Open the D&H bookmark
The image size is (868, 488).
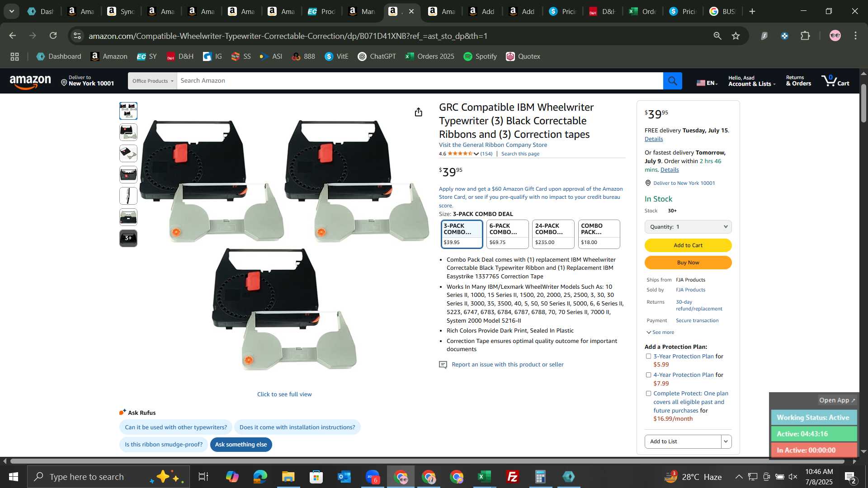[x=180, y=56]
